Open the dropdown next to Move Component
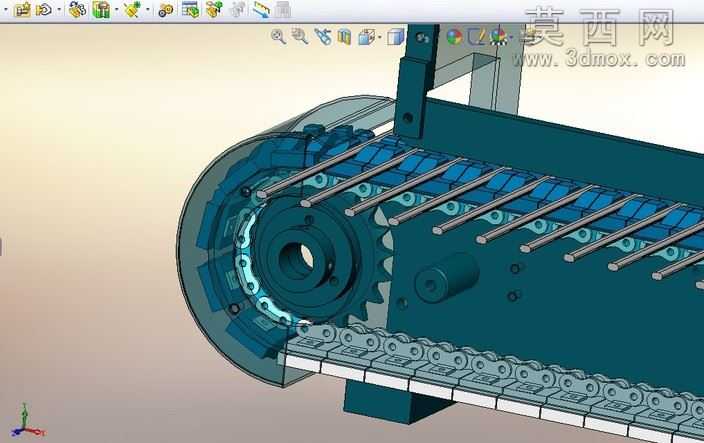Image resolution: width=704 pixels, height=443 pixels. click(x=148, y=9)
